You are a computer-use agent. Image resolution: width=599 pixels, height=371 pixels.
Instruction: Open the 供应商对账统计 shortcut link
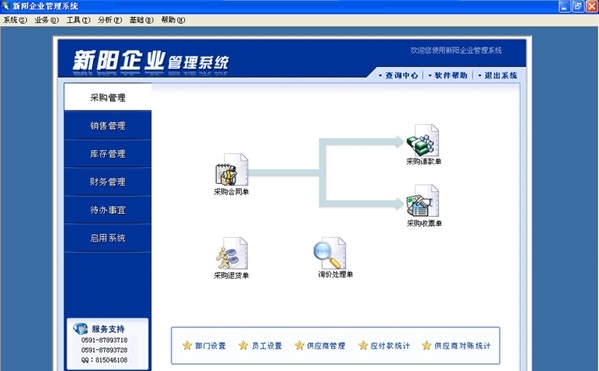click(462, 346)
